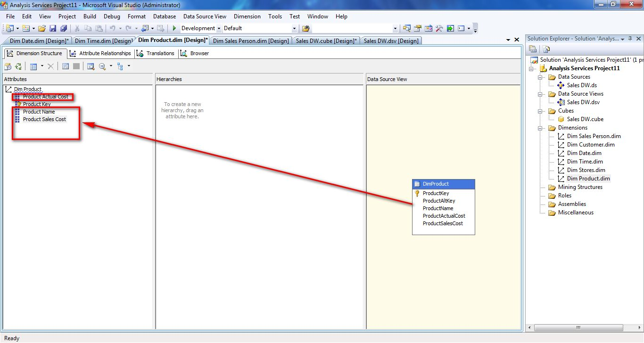
Task: Click the Process dimension toolbar icon
Action: click(x=8, y=66)
